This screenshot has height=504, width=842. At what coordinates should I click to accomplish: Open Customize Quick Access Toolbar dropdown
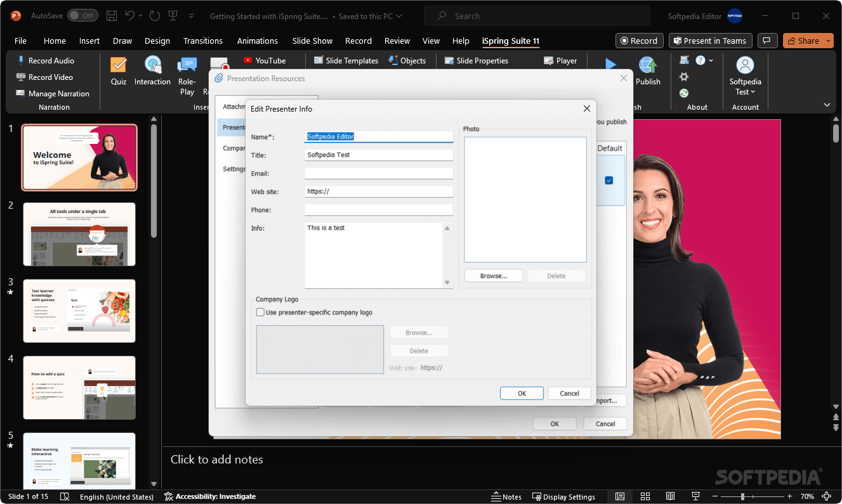click(x=190, y=16)
